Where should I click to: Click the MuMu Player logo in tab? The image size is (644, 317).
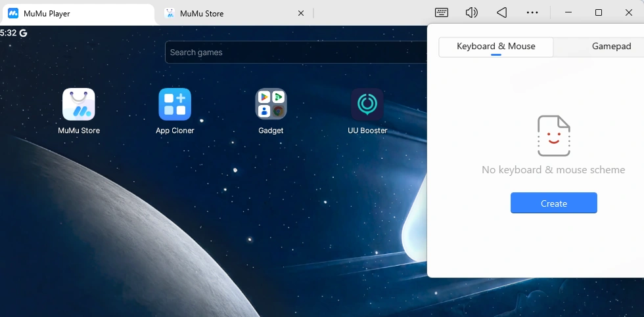pyautogui.click(x=13, y=13)
